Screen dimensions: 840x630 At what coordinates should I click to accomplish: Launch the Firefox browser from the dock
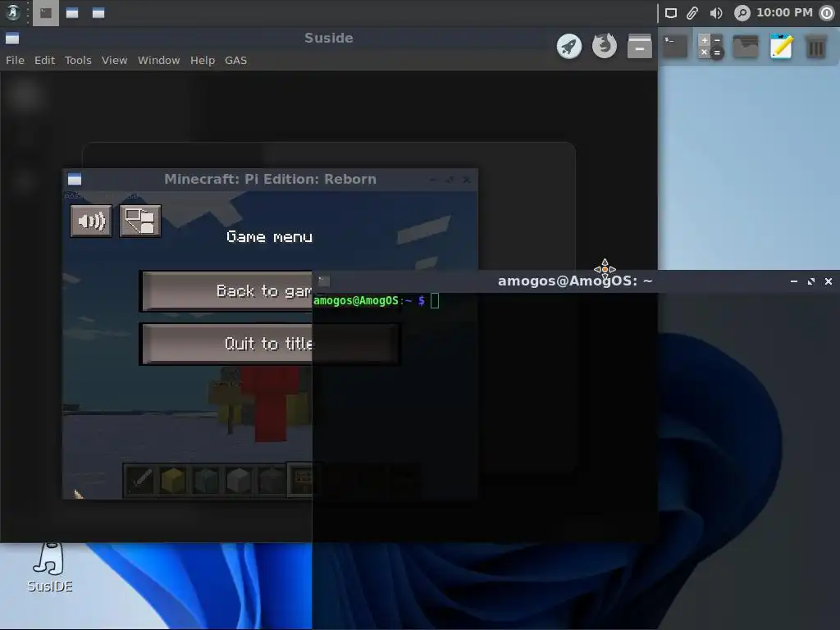[x=605, y=46]
